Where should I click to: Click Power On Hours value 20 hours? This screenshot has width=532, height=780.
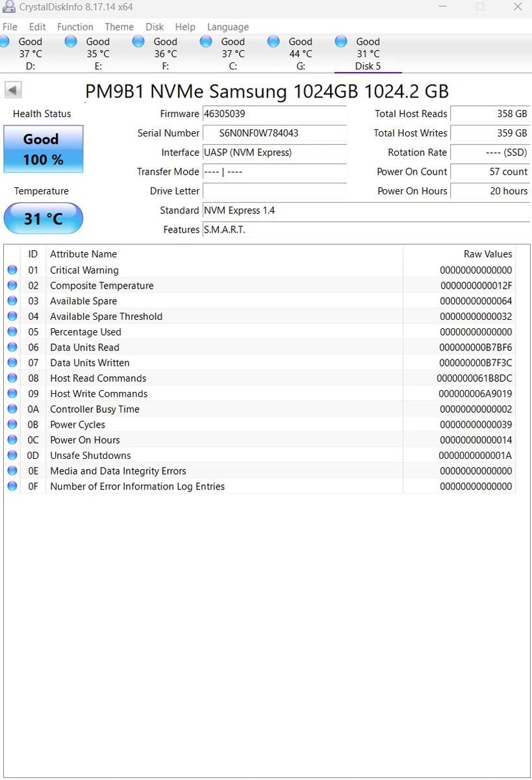tap(490, 191)
